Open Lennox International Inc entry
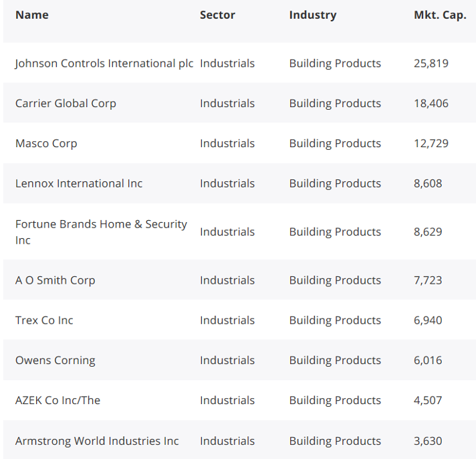The height and width of the screenshot is (459, 476). (x=79, y=184)
